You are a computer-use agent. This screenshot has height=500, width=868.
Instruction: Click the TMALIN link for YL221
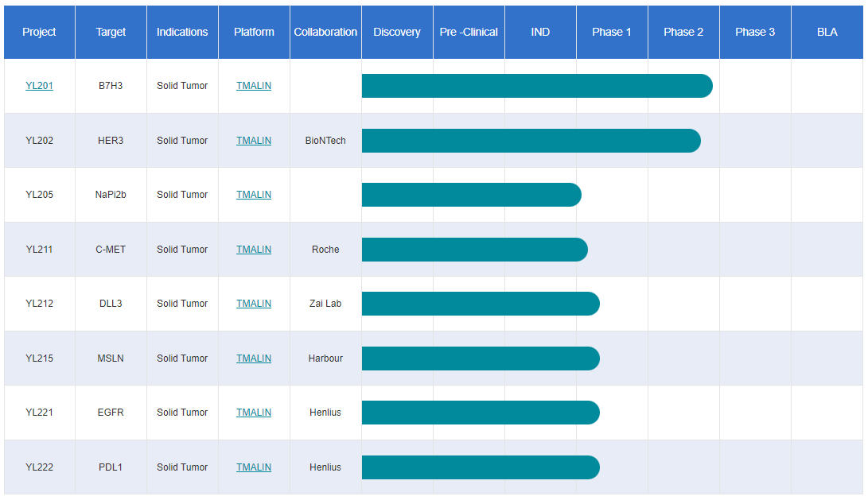click(x=254, y=413)
